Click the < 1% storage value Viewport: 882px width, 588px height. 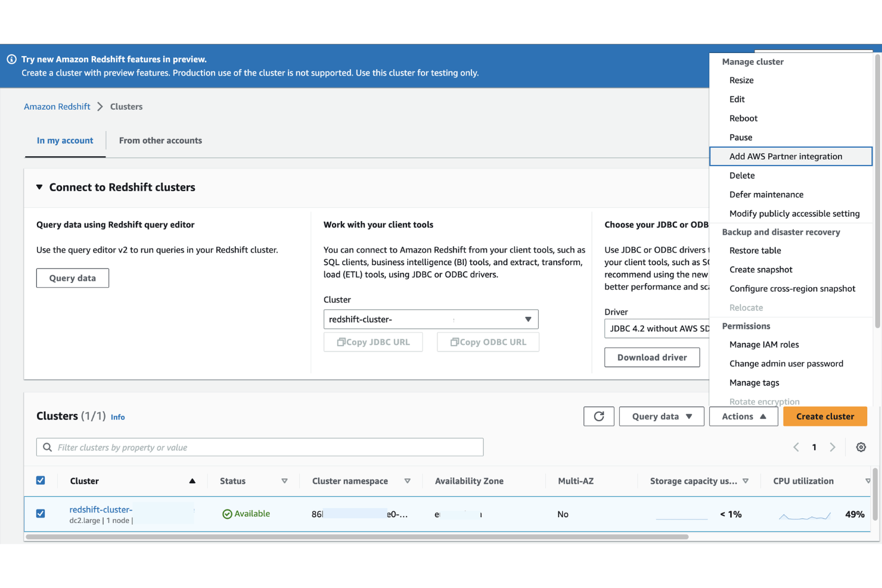[x=731, y=515]
